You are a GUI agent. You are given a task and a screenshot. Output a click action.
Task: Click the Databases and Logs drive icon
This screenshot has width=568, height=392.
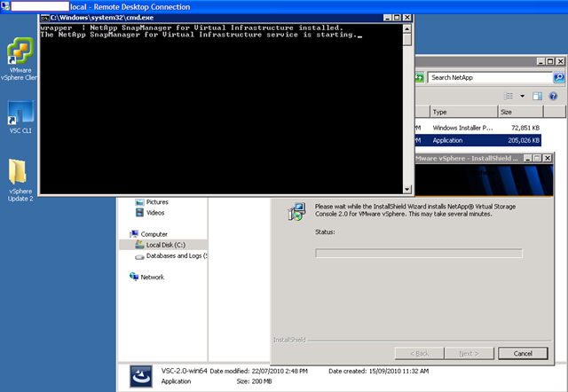pyautogui.click(x=139, y=256)
